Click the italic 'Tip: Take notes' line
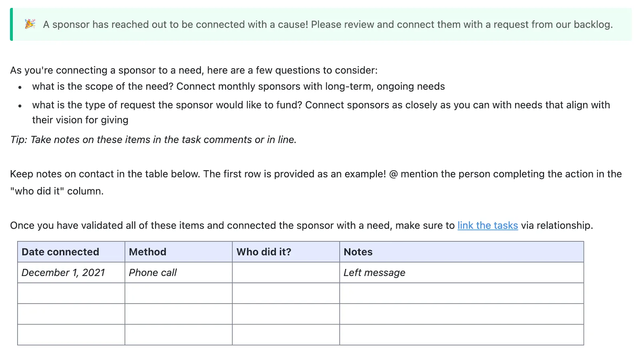640x364 pixels. [153, 139]
